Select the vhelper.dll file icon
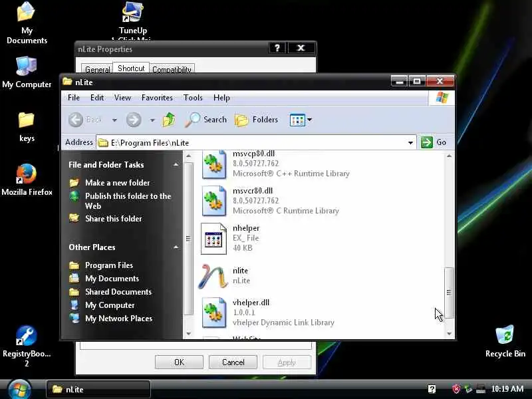 coord(213,313)
